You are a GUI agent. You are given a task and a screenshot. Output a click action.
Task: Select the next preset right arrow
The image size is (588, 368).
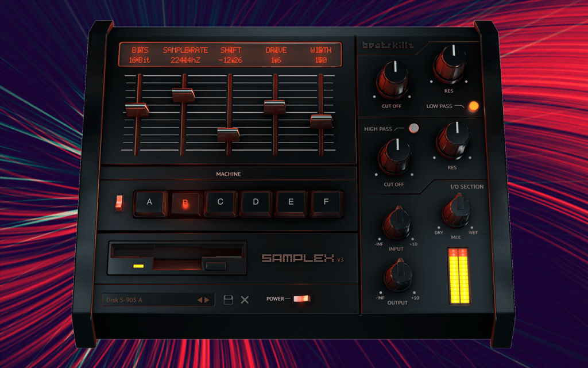tap(207, 300)
